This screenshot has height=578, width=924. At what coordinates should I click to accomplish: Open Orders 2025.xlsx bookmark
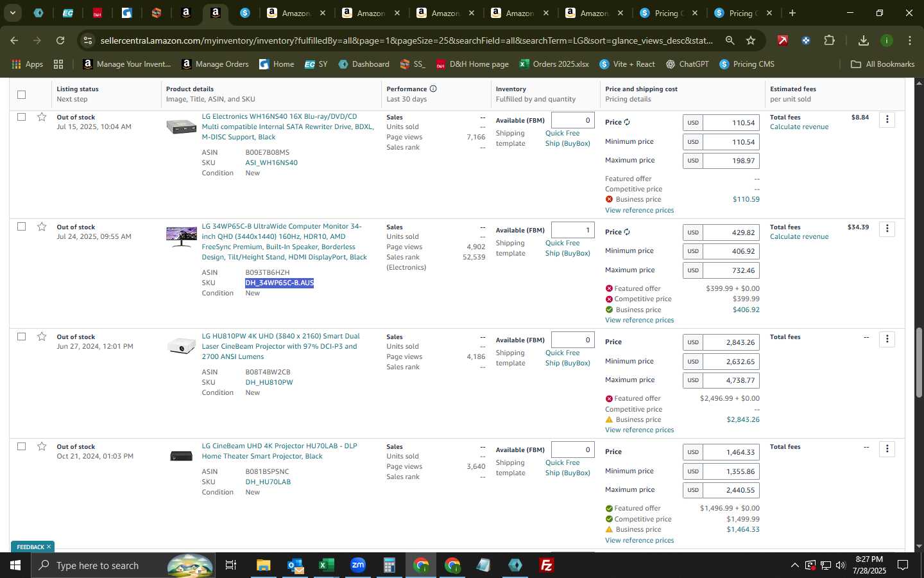coord(554,64)
